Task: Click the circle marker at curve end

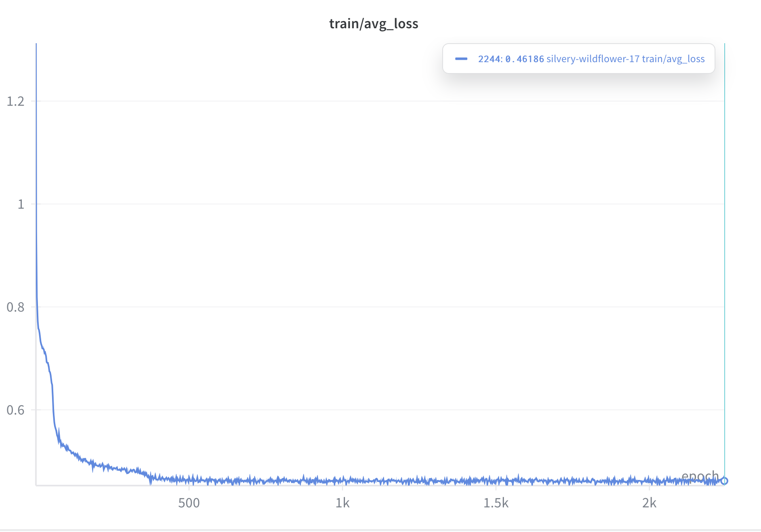Action: (724, 481)
